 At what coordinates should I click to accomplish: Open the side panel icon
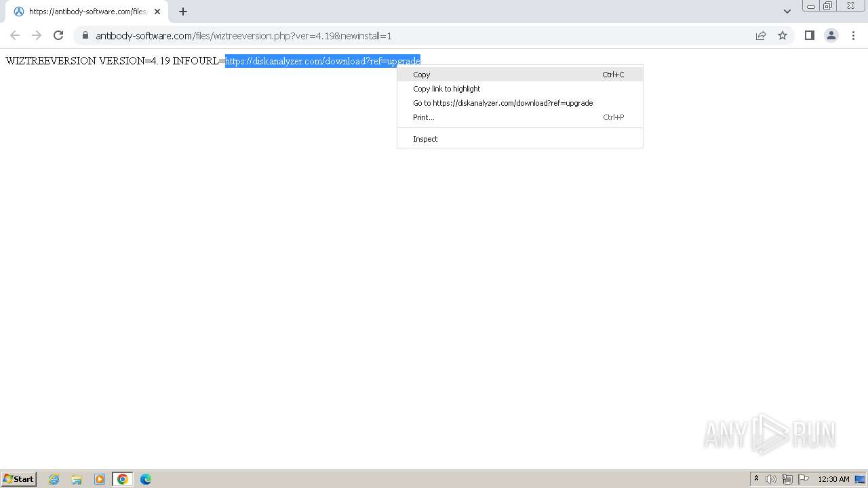click(809, 35)
